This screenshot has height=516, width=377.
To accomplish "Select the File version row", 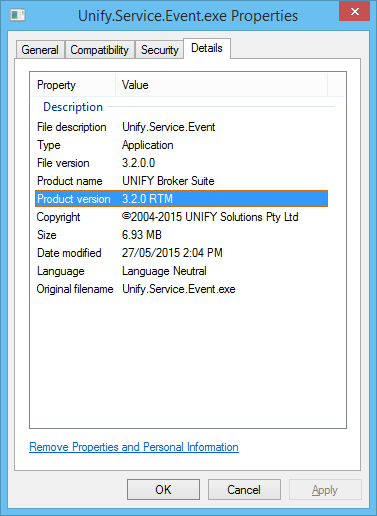I will pos(181,163).
